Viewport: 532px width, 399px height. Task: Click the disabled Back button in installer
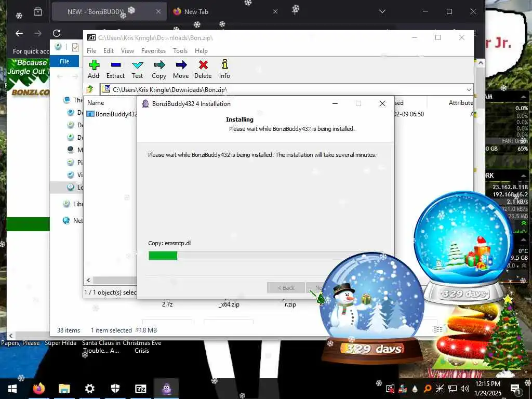pos(286,288)
